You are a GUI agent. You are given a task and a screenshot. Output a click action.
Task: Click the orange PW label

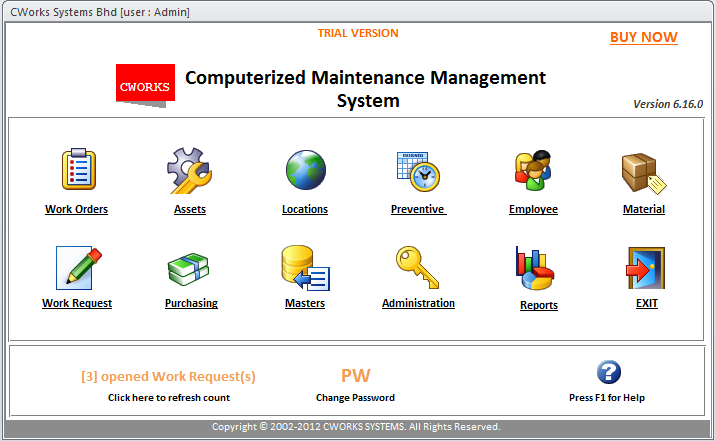click(356, 376)
